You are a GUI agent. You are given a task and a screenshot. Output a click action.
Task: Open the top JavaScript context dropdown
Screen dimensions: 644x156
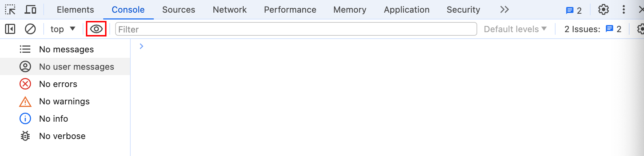pos(63,29)
